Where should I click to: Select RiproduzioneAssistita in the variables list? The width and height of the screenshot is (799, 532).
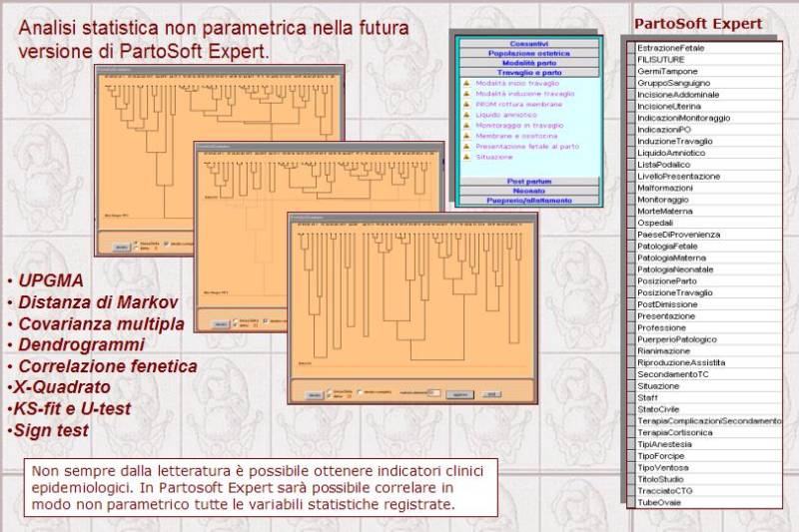(x=709, y=363)
